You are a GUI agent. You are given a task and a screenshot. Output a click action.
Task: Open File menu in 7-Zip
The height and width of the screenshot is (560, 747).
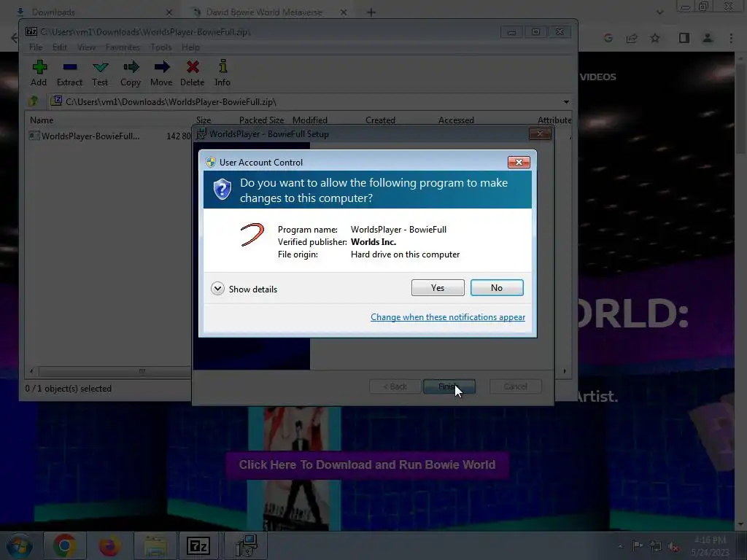[x=36, y=47]
